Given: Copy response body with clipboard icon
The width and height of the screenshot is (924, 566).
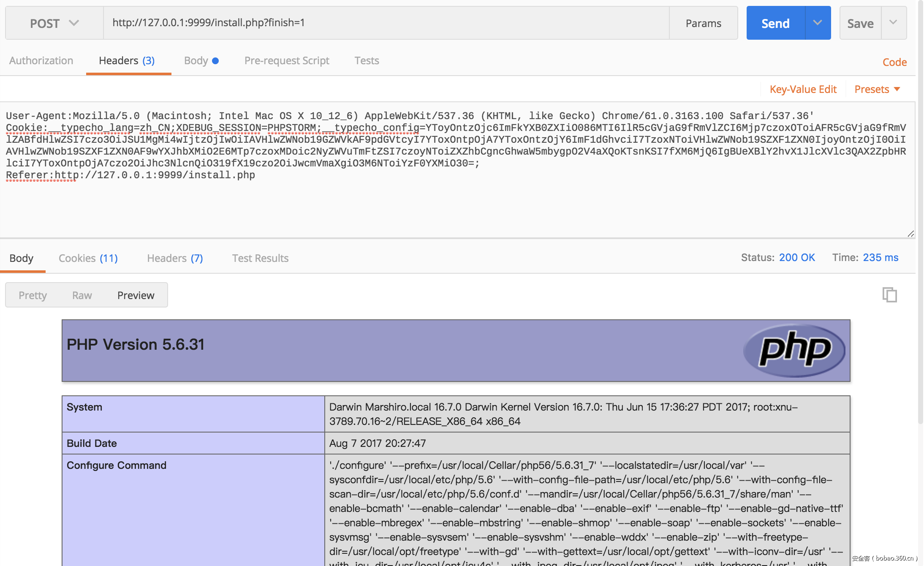Looking at the screenshot, I should 889,294.
